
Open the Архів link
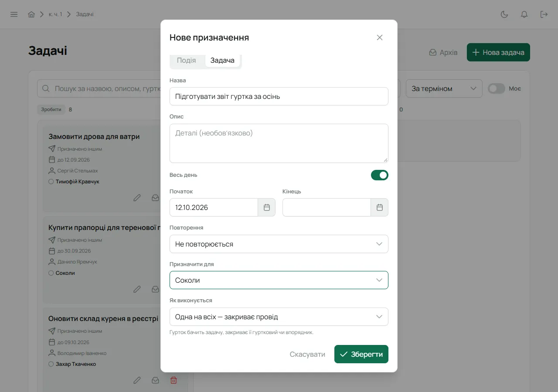tap(443, 52)
